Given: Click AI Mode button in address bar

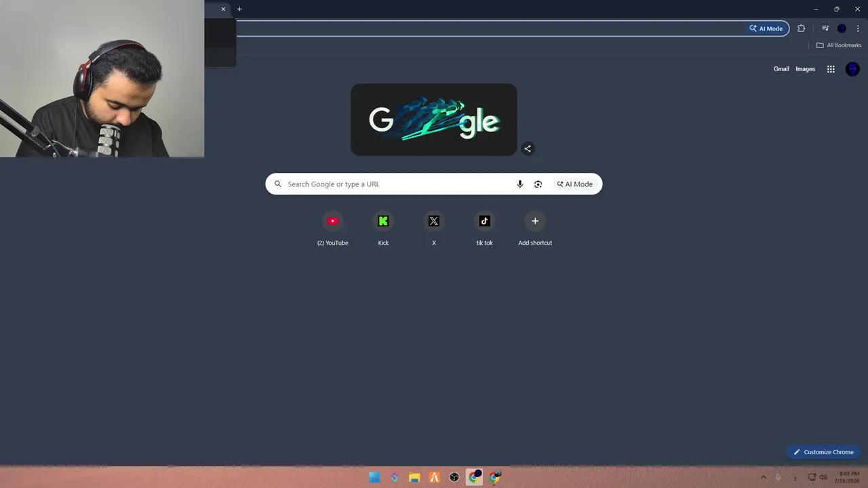Looking at the screenshot, I should tap(766, 28).
